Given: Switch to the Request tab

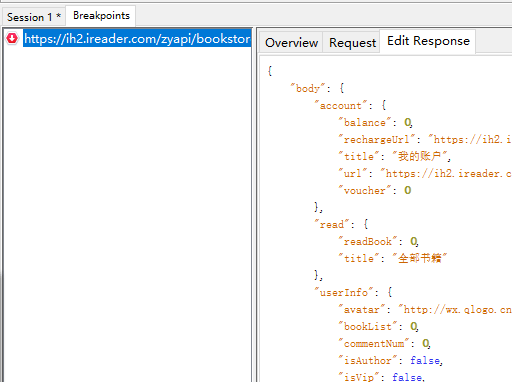Looking at the screenshot, I should (352, 43).
